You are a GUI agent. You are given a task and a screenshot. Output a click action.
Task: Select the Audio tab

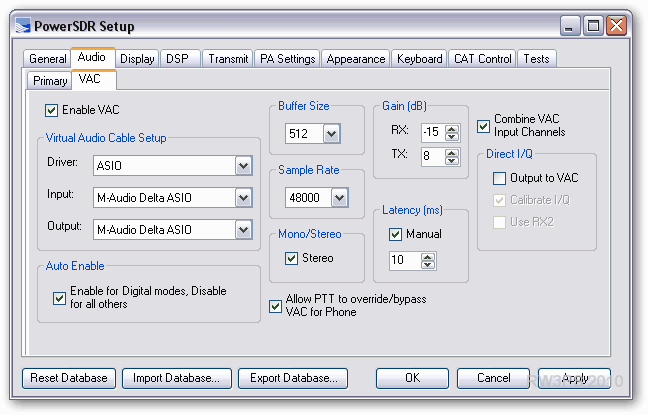[93, 57]
